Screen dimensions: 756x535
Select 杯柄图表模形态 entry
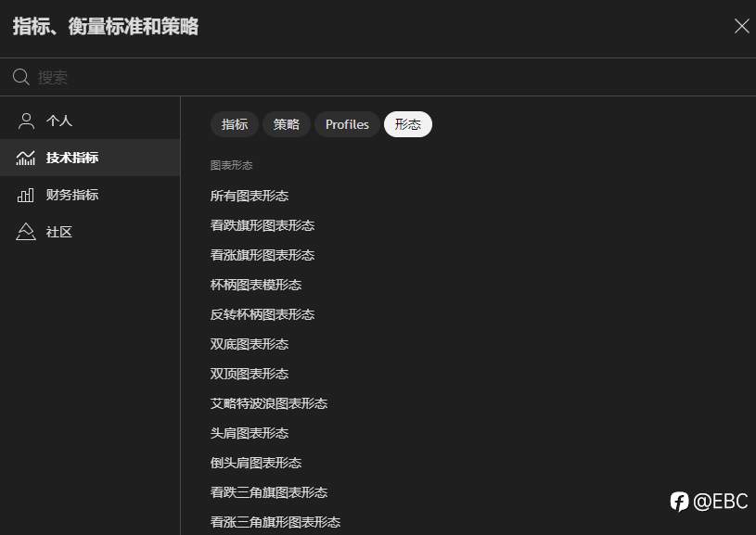coord(256,285)
